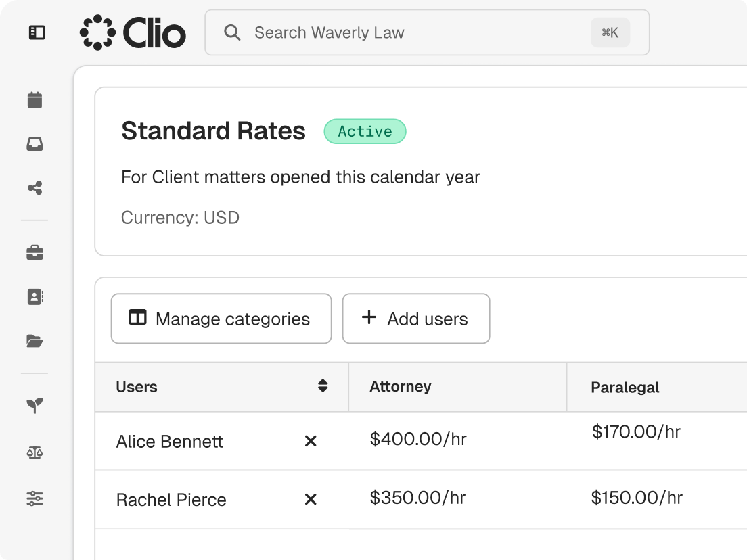Click the Users column header label
This screenshot has height=560, width=747.
click(x=137, y=387)
